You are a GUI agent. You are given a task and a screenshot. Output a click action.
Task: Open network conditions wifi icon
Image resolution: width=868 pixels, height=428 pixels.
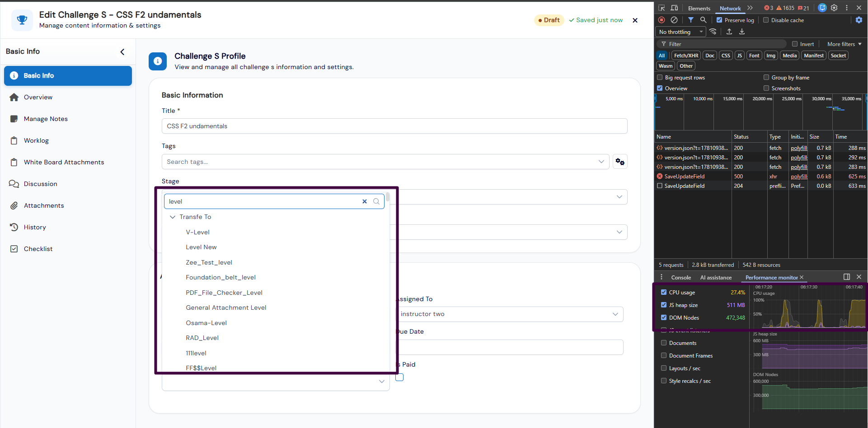[713, 32]
